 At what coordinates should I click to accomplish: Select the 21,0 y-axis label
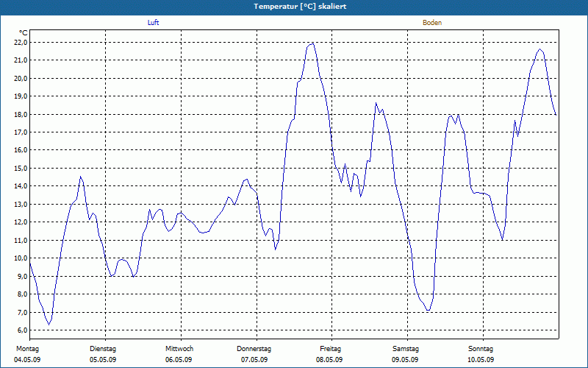tap(21, 60)
